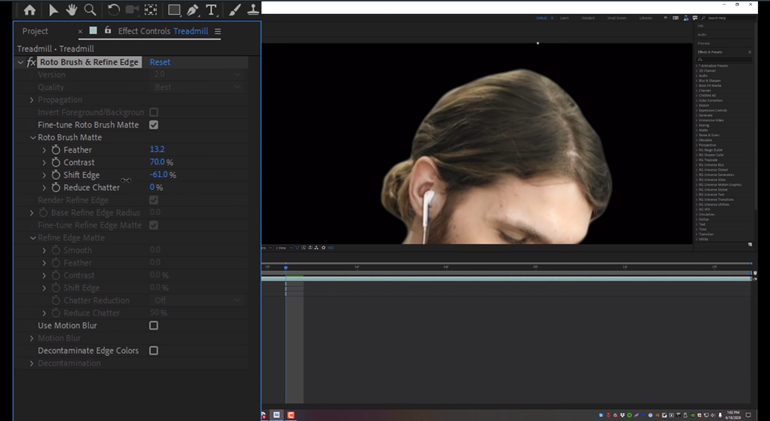The height and width of the screenshot is (421, 770).
Task: Open the Effects & Presets panel menu
Action: coord(749,52)
